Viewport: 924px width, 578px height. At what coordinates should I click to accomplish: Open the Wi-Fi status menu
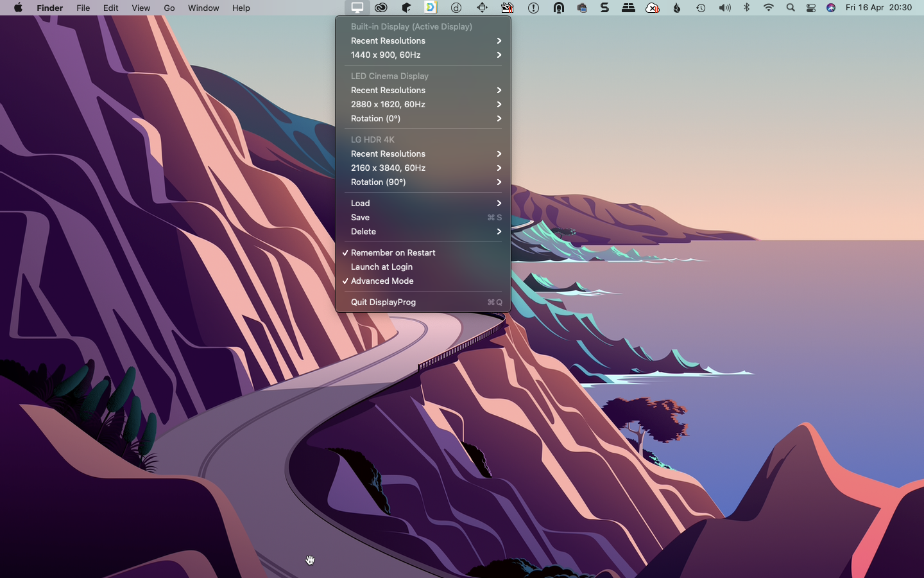[x=768, y=8]
